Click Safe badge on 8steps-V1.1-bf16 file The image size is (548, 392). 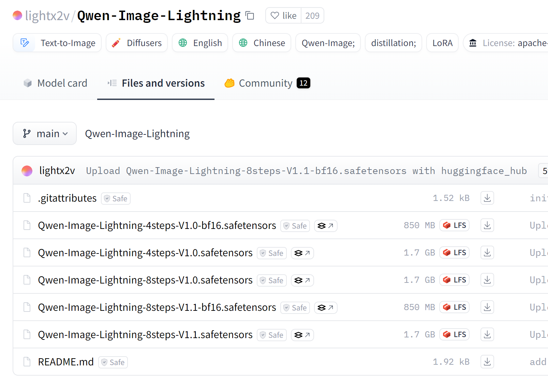pos(295,308)
